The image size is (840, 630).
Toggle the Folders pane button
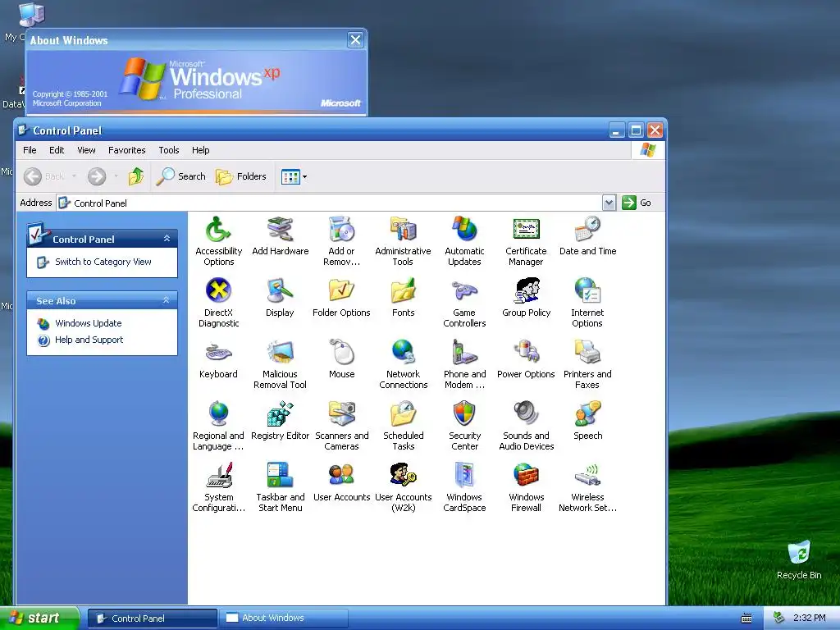pyautogui.click(x=240, y=176)
